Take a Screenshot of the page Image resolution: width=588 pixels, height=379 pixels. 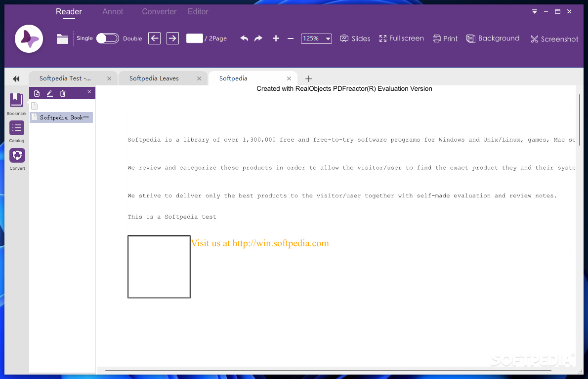tap(554, 39)
